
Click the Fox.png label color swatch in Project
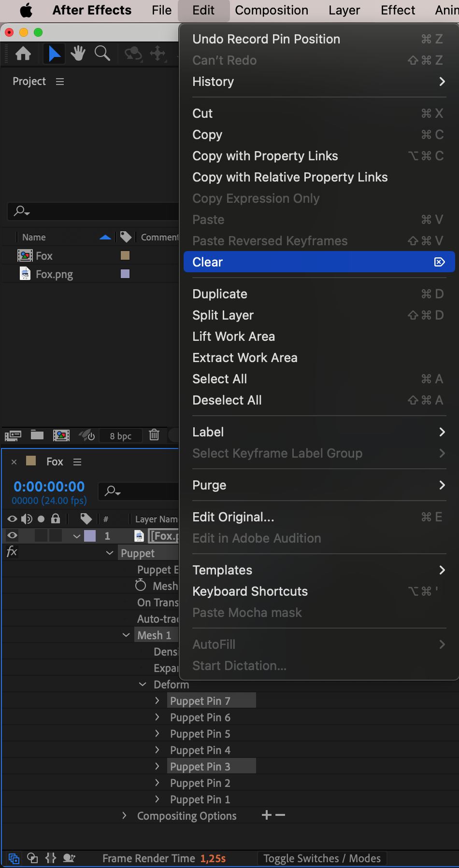[x=125, y=274]
